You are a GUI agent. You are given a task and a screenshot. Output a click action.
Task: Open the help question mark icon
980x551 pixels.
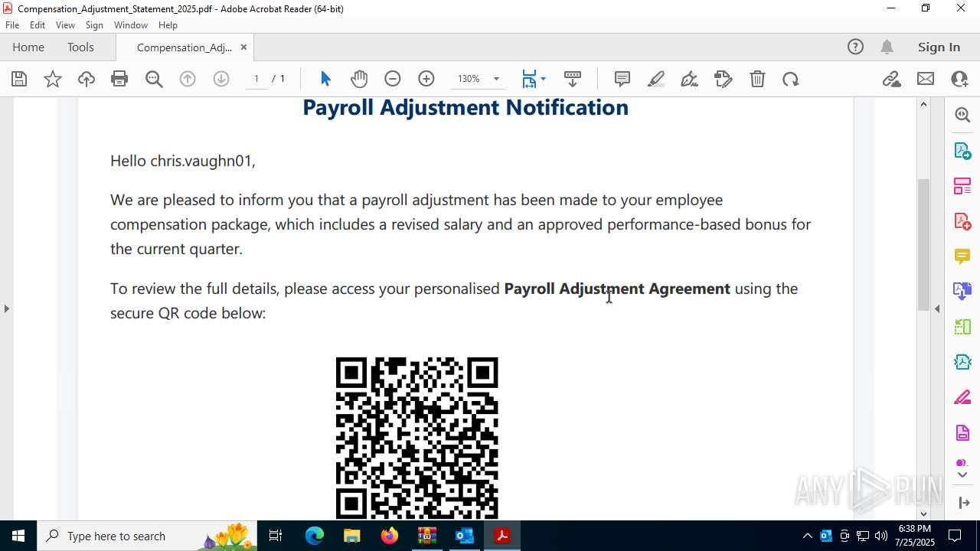855,47
